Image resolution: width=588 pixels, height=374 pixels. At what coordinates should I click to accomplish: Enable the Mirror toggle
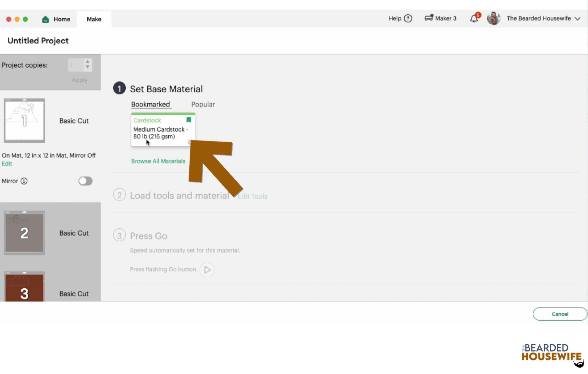pos(85,181)
